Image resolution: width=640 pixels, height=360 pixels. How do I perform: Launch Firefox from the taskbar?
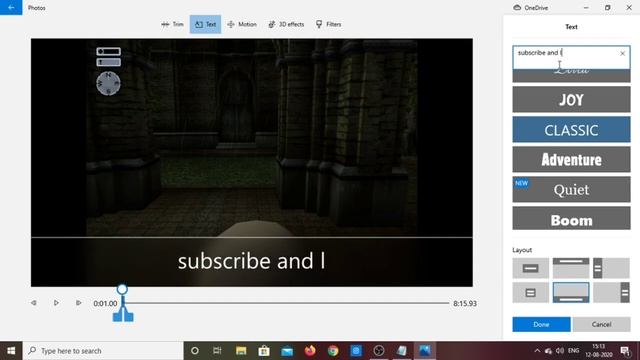pyautogui.click(x=310, y=351)
